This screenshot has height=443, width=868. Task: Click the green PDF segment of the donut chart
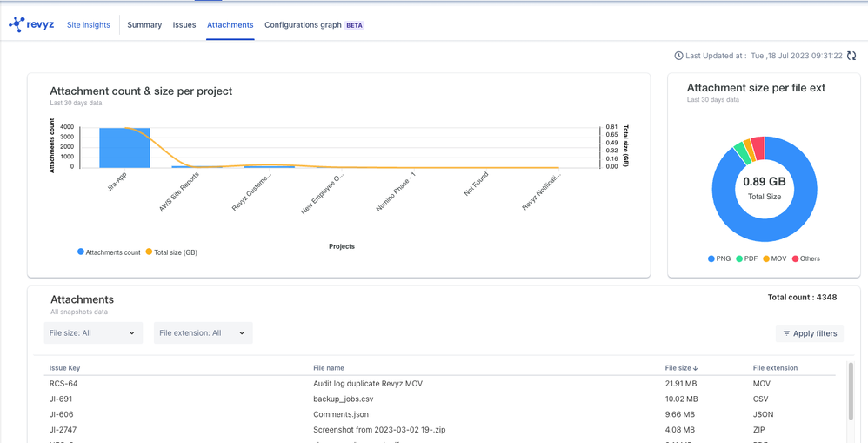coord(742,153)
